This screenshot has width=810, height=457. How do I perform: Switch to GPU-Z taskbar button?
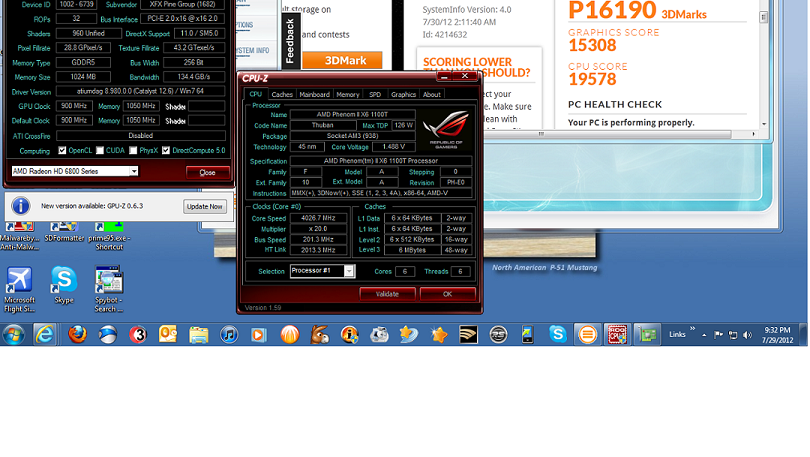647,335
